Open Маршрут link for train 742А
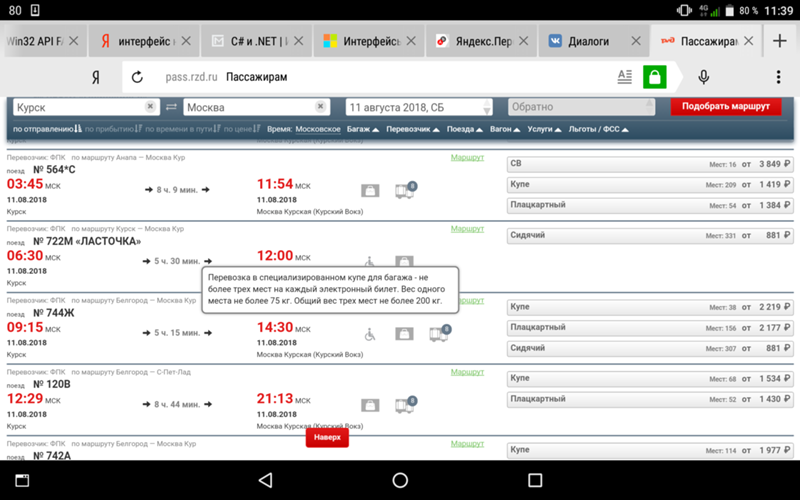Image resolution: width=800 pixels, height=500 pixels. pyautogui.click(x=467, y=443)
